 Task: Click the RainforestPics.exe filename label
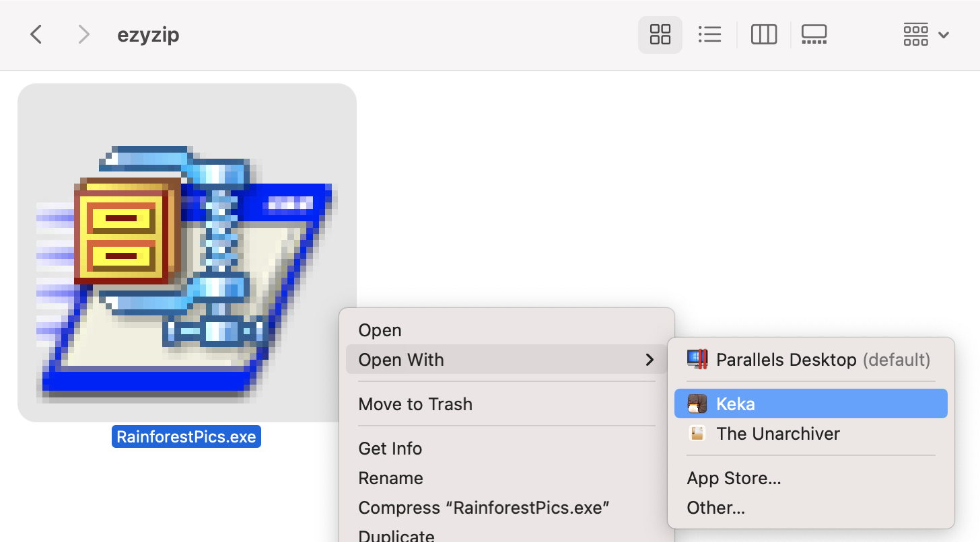(x=186, y=436)
